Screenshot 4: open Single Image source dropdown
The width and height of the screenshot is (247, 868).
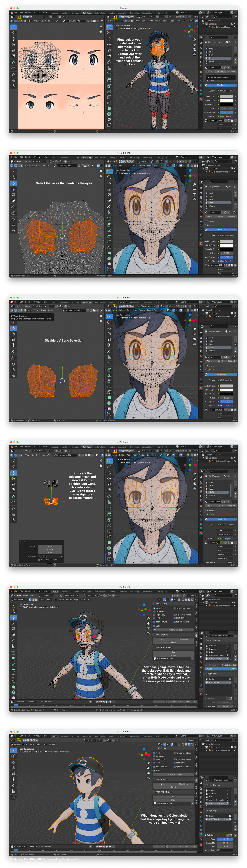pyautogui.click(x=225, y=558)
